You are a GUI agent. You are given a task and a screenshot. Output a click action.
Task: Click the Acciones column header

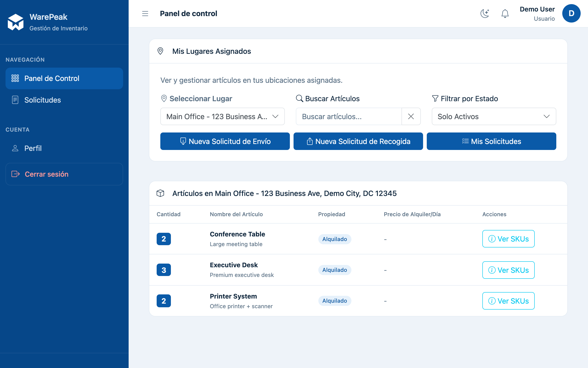[x=494, y=214]
